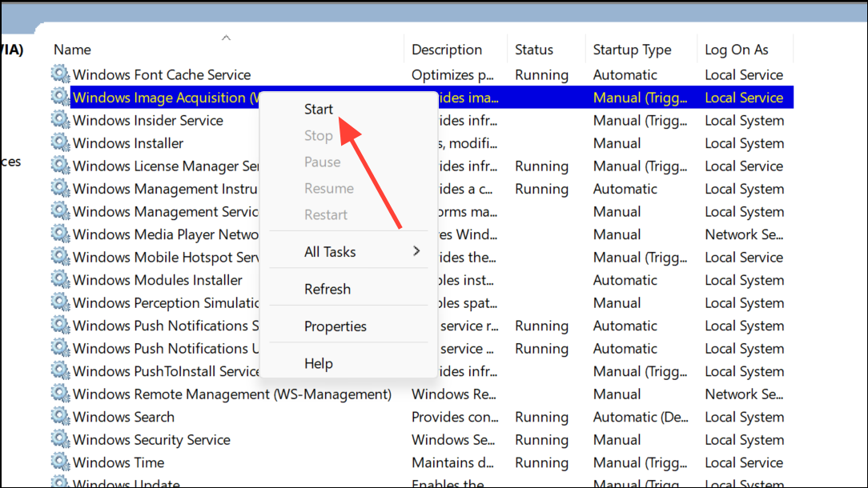Click the 'Automatic (De...' startup type cell
This screenshot has height=488, width=868.
click(x=641, y=417)
